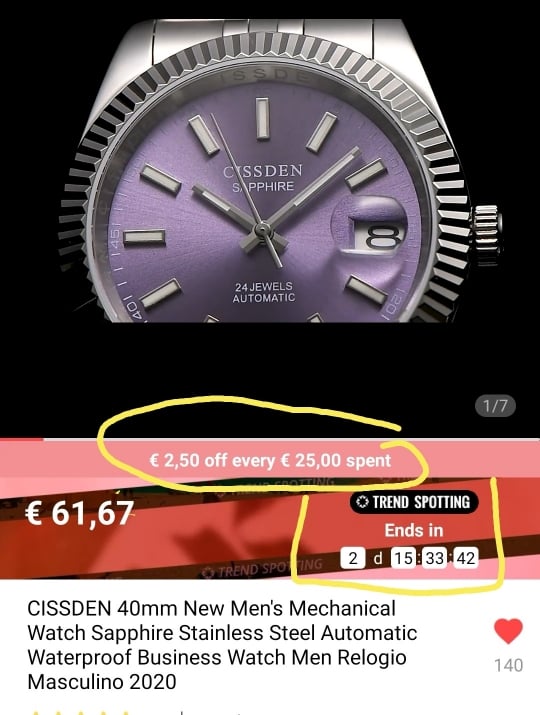This screenshot has height=715, width=540.
Task: Select the minutes box showing 33
Action: [x=435, y=558]
